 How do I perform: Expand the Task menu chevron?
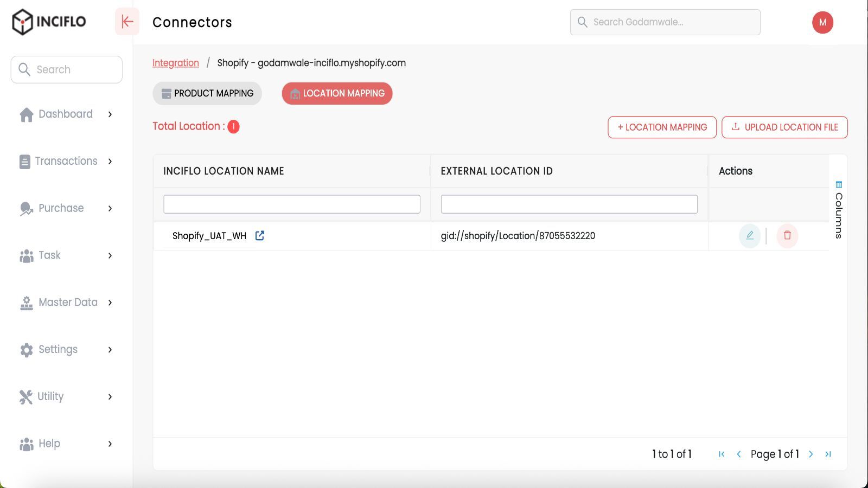(x=110, y=255)
